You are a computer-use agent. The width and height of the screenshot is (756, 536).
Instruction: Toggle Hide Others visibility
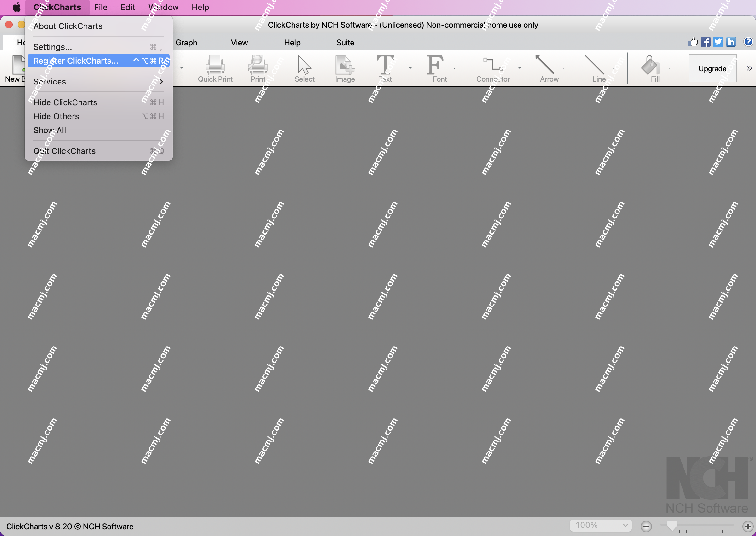(56, 116)
